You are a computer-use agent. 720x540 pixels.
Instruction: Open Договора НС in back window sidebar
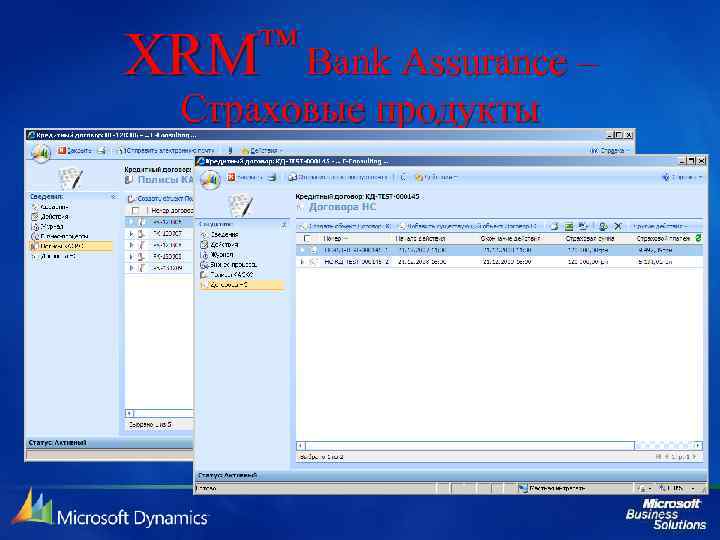tap(54, 257)
